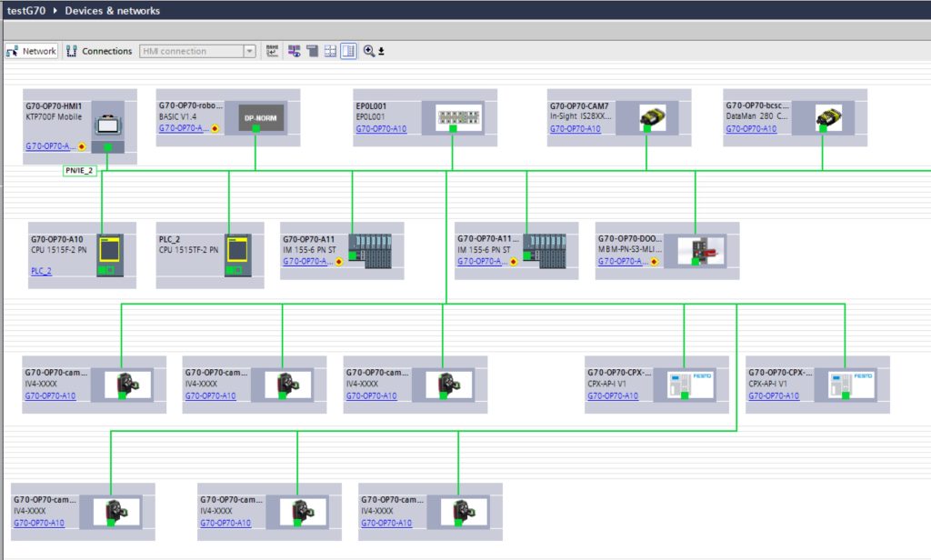Enable Network view mode
The height and width of the screenshot is (560, 931).
pos(32,51)
